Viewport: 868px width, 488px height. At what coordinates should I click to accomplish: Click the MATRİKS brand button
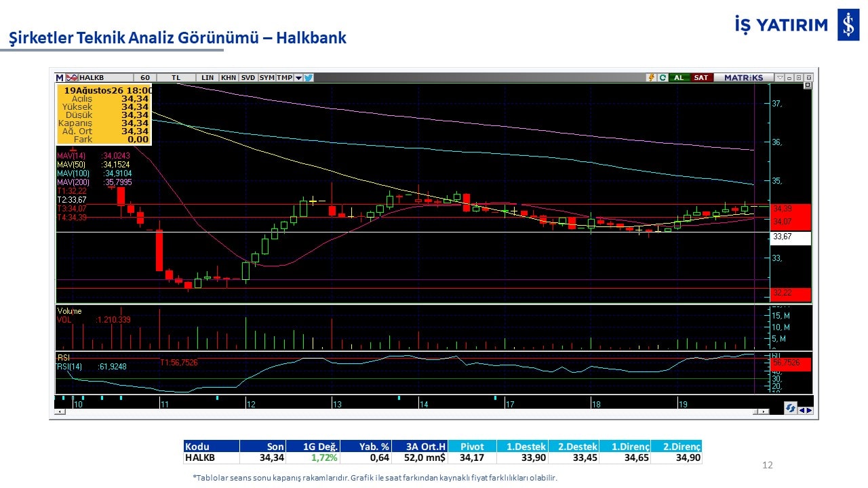[x=744, y=77]
